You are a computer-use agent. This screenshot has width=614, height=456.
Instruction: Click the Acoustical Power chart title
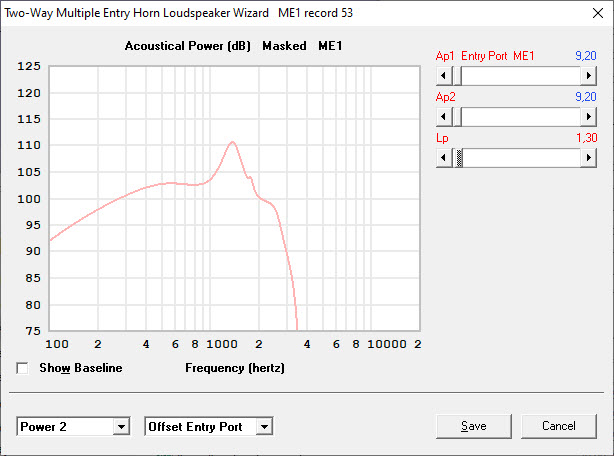pos(233,46)
